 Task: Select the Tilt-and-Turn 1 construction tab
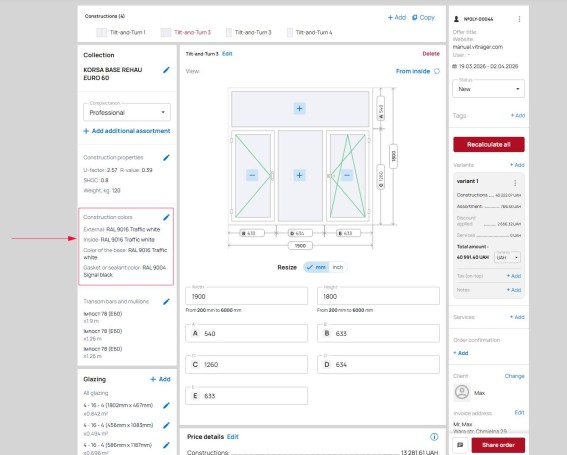(121, 33)
